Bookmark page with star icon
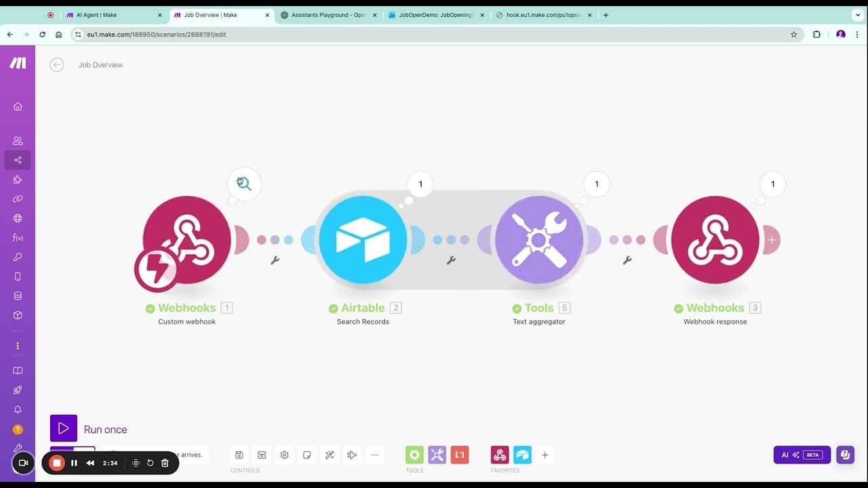Image resolution: width=868 pixels, height=488 pixels. (x=793, y=35)
